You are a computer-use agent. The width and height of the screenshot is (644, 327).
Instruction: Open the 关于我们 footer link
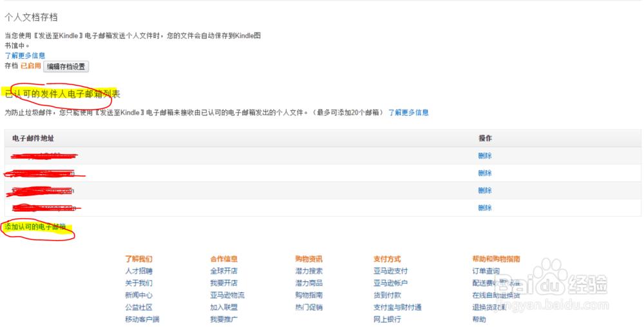pos(139,283)
